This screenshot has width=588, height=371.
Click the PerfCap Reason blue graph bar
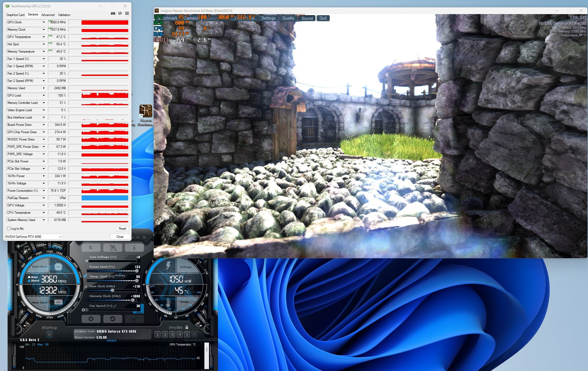pyautogui.click(x=105, y=198)
